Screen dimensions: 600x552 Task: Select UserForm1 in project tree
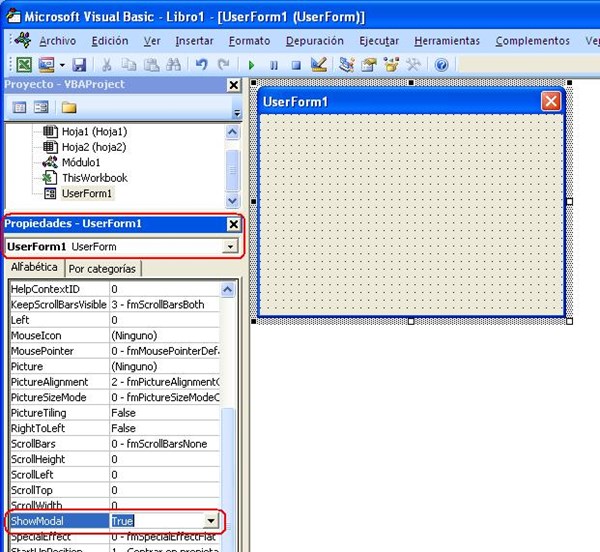87,194
